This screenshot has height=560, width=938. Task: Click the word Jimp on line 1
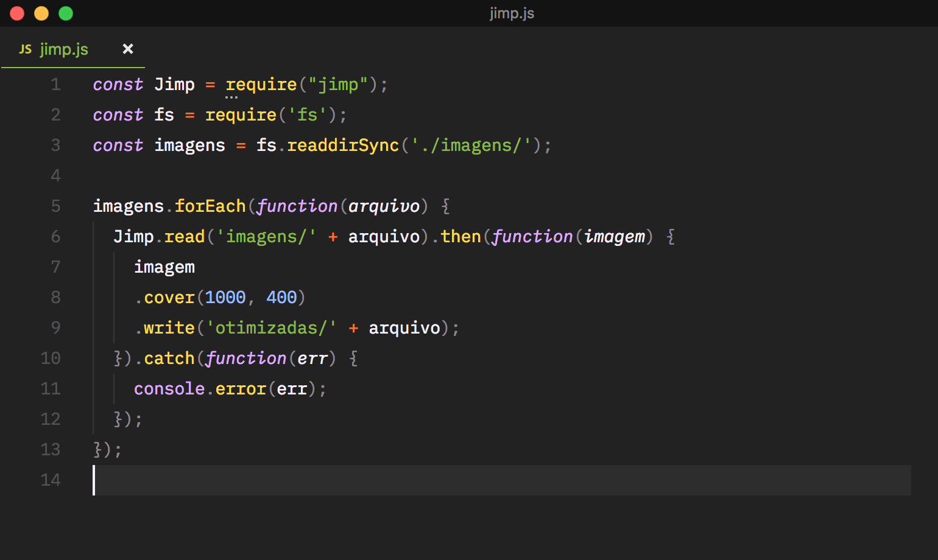click(x=174, y=85)
